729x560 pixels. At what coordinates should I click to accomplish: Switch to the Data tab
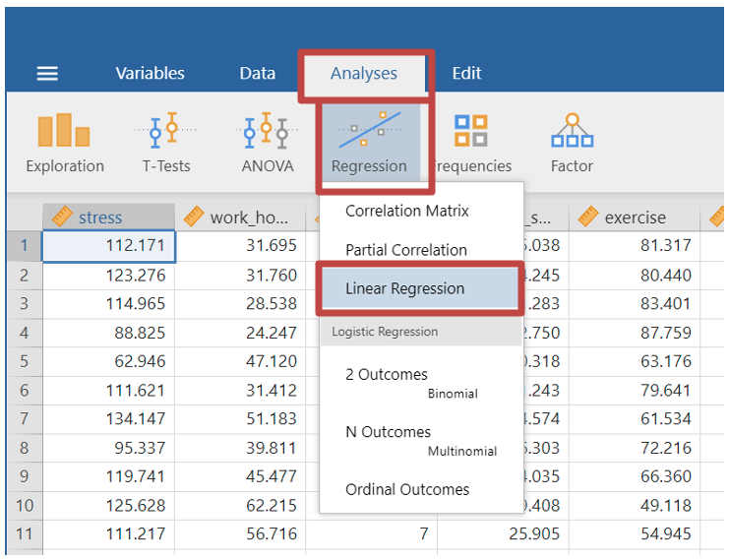258,74
